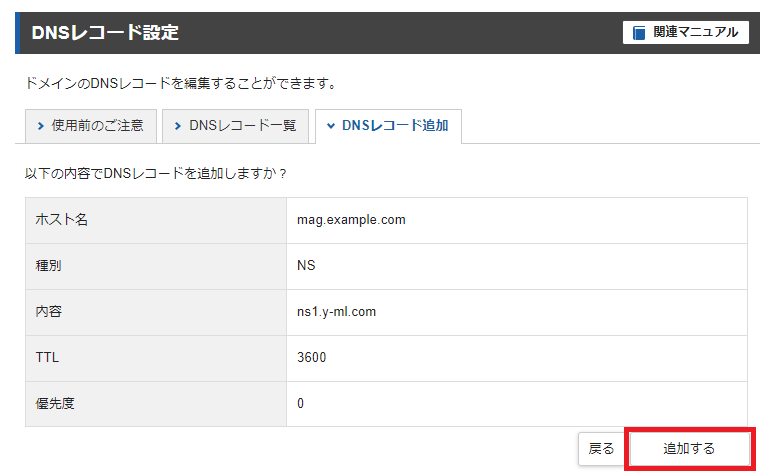774x474 pixels.
Task: Click the 種別 row label
Action: click(x=48, y=266)
